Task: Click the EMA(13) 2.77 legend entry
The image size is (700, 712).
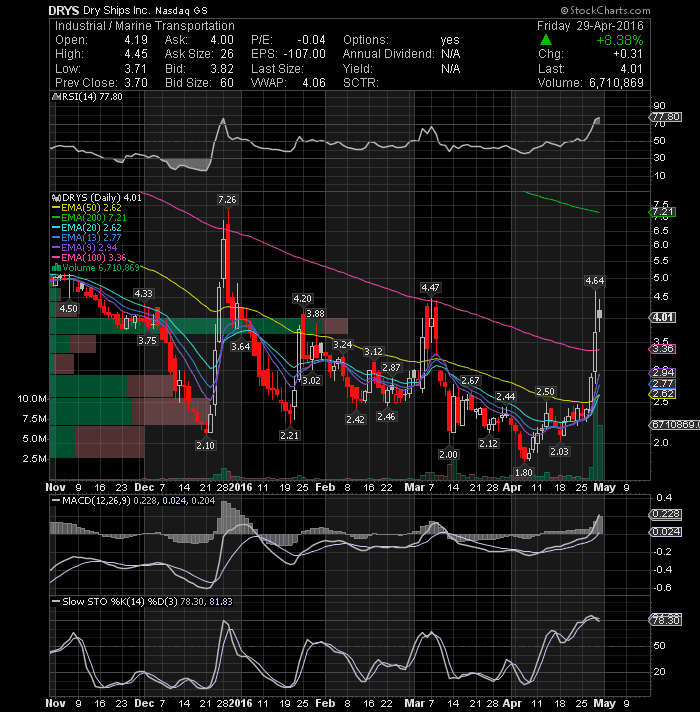Action: (x=87, y=238)
